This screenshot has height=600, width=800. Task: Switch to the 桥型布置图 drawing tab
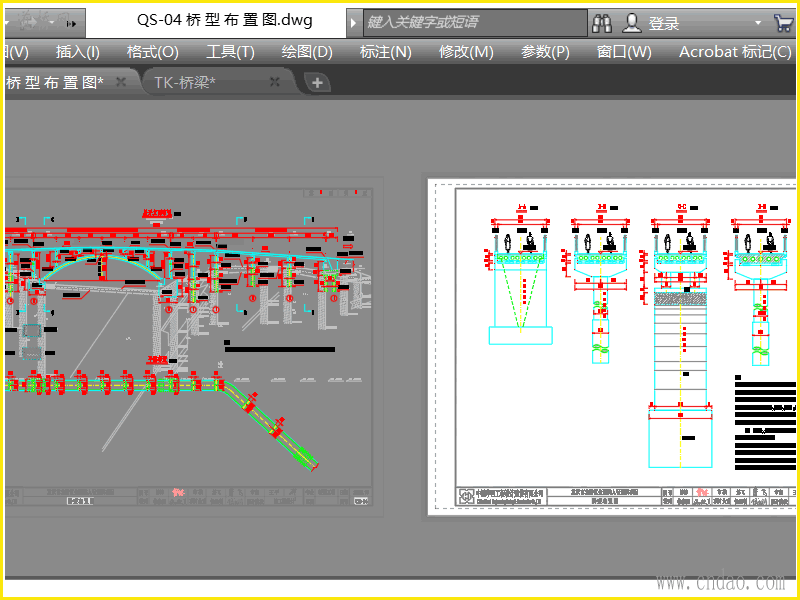(x=55, y=82)
